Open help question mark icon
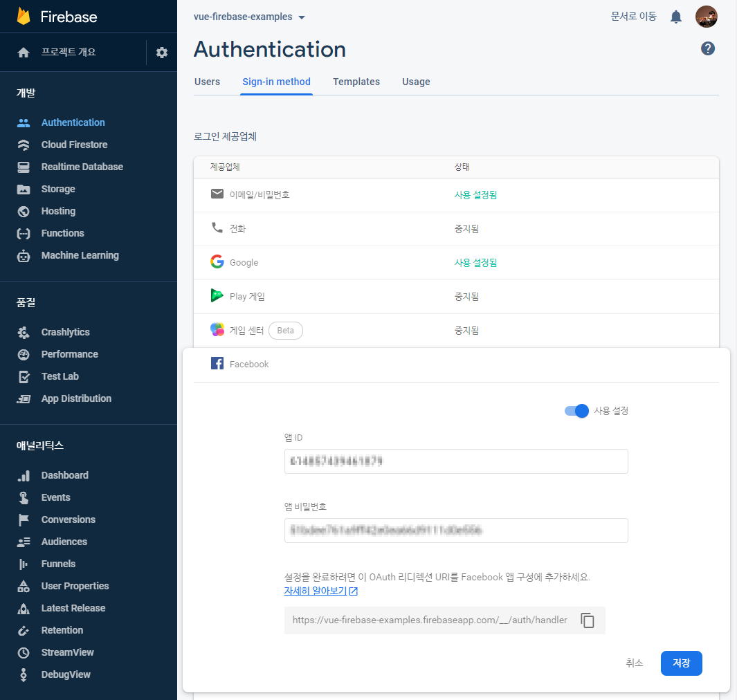Screen dimensions: 737x700 [708, 48]
